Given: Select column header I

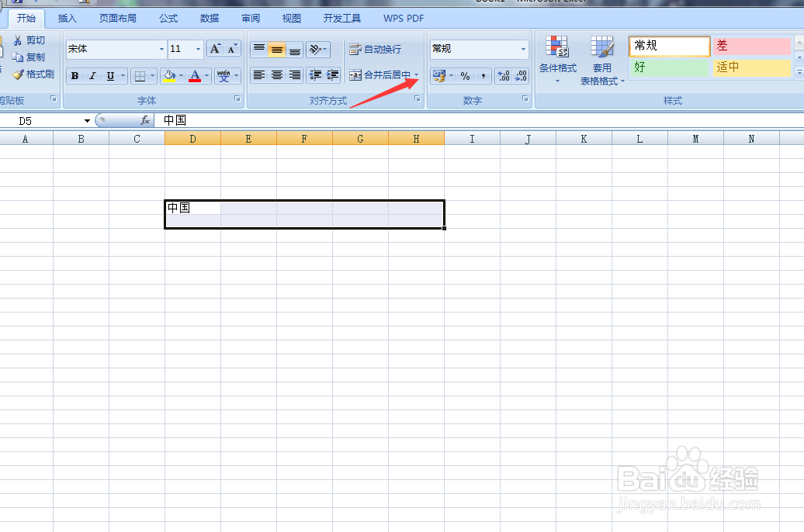Looking at the screenshot, I should point(473,139).
